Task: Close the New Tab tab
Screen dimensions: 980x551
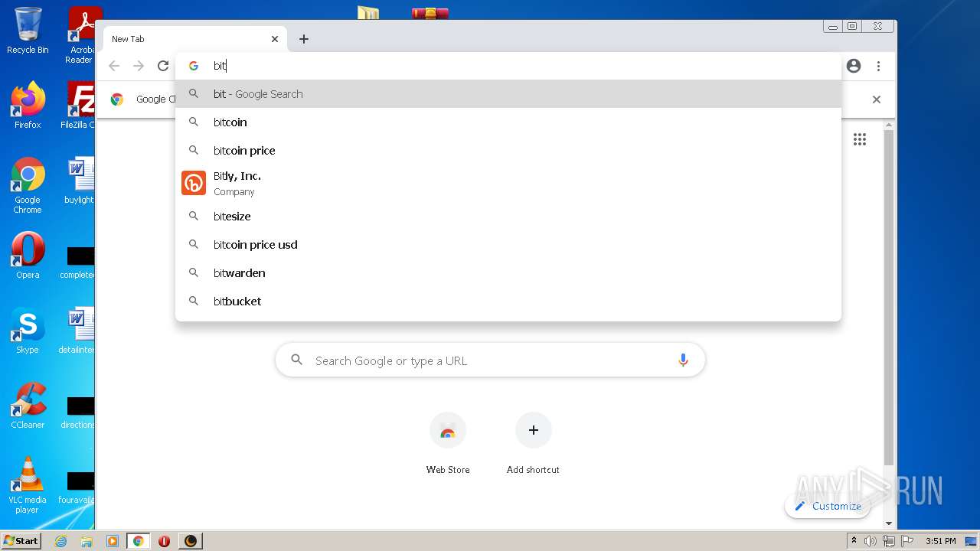Action: (275, 39)
